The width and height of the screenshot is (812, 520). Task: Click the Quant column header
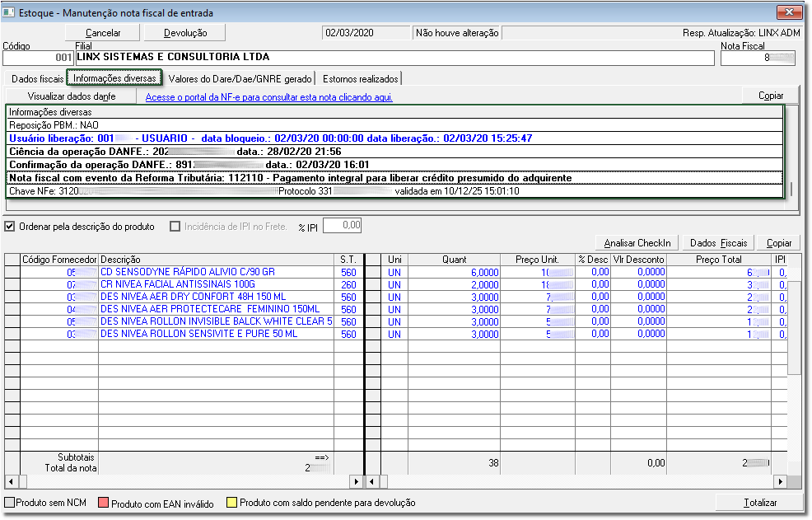click(x=454, y=260)
